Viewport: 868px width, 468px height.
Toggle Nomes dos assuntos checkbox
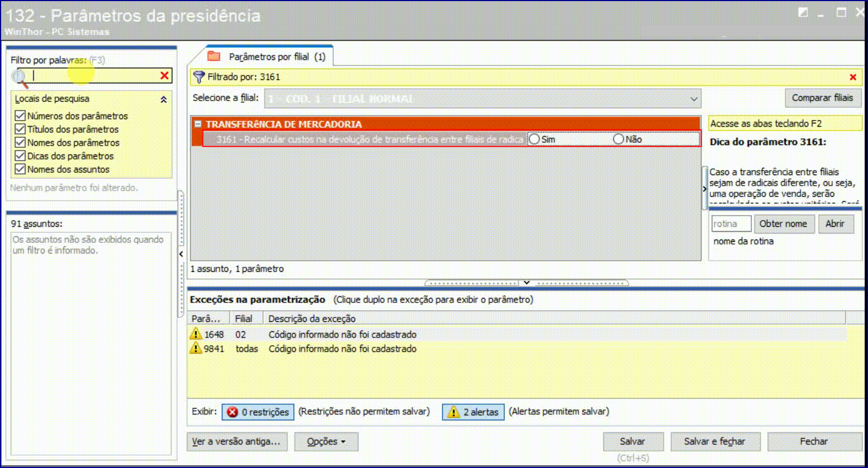[x=20, y=169]
